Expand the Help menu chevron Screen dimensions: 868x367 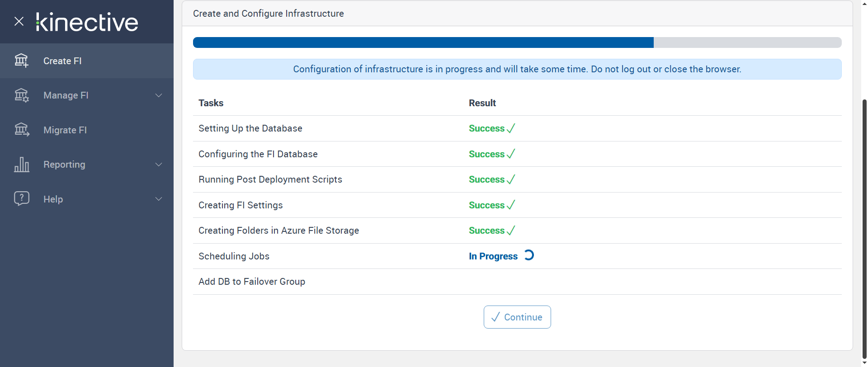click(x=159, y=199)
